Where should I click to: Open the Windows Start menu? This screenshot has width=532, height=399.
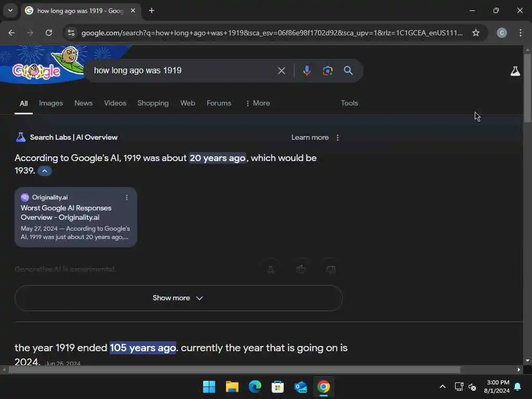click(209, 387)
